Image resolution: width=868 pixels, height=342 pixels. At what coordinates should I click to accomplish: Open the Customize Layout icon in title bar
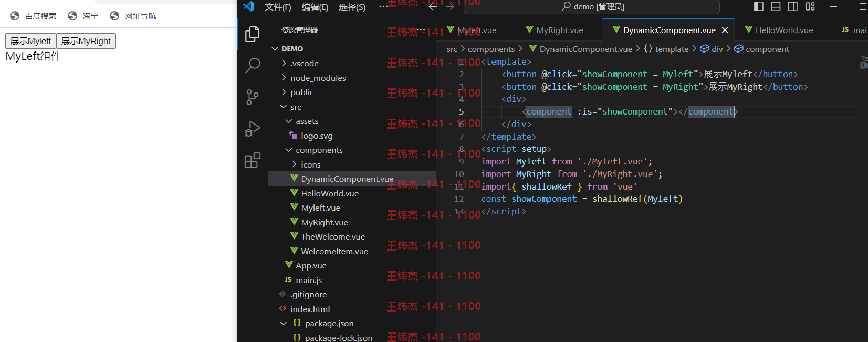[810, 6]
